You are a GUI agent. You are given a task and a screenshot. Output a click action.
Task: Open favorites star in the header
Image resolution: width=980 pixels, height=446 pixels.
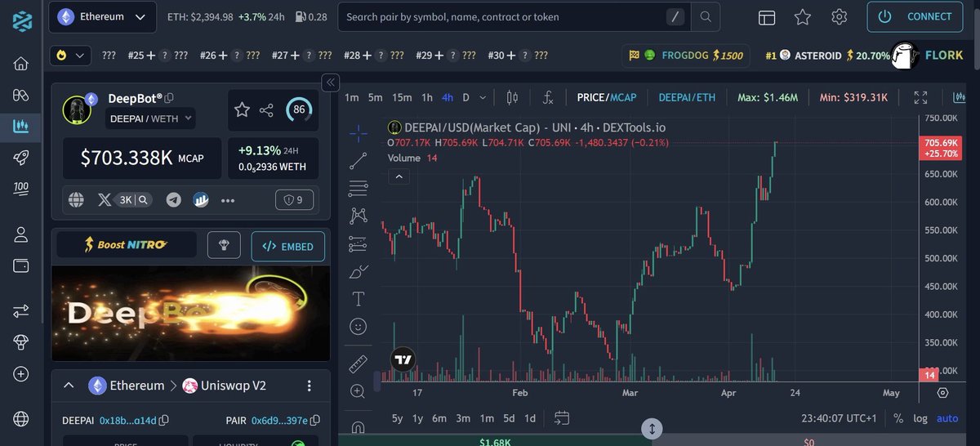point(803,16)
